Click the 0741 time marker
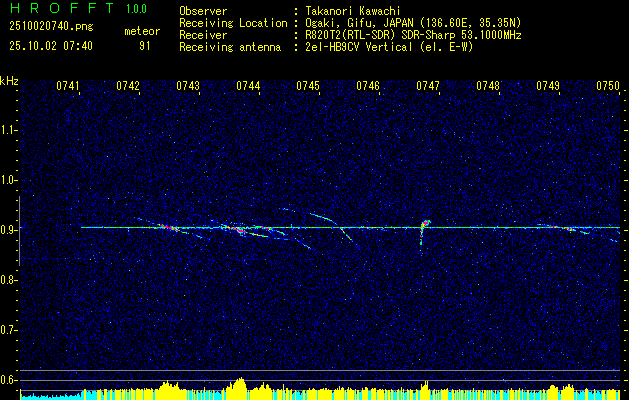This screenshot has height=400, width=629. point(68,86)
